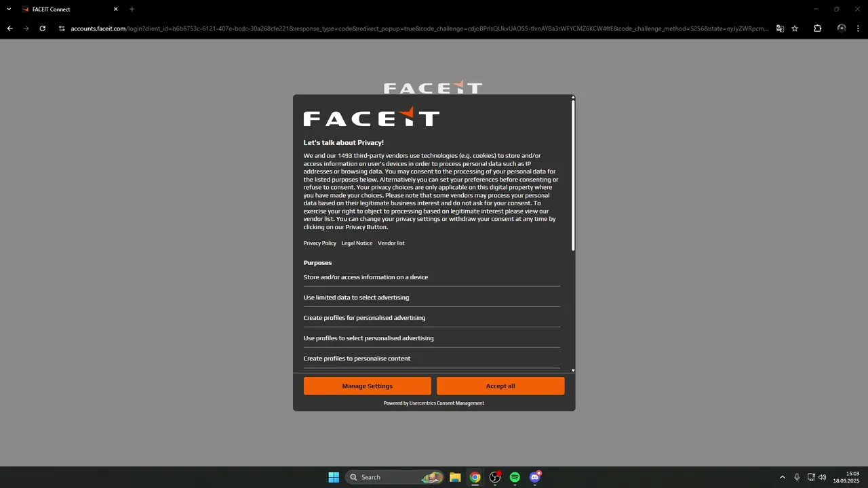Click the 'Purposes' heading

(x=317, y=263)
